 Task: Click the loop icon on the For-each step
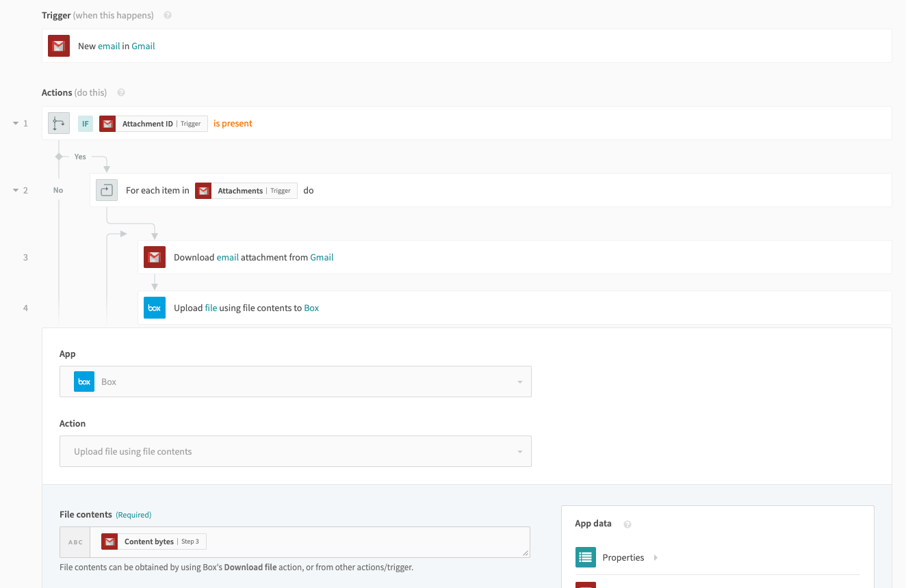point(106,190)
